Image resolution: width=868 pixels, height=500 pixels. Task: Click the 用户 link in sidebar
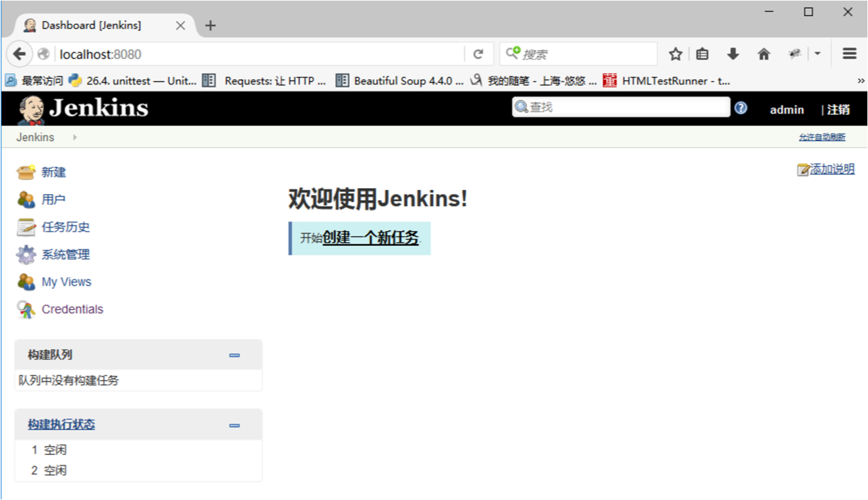tap(54, 200)
